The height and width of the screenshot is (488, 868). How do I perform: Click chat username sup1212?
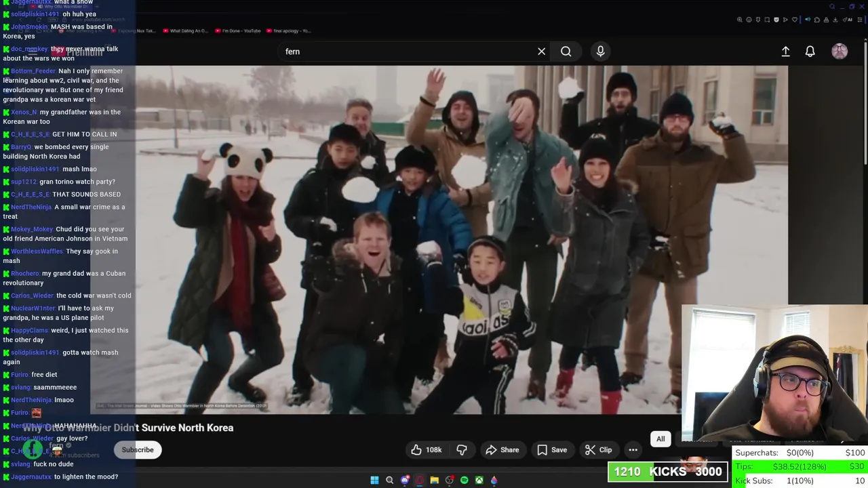click(x=24, y=182)
